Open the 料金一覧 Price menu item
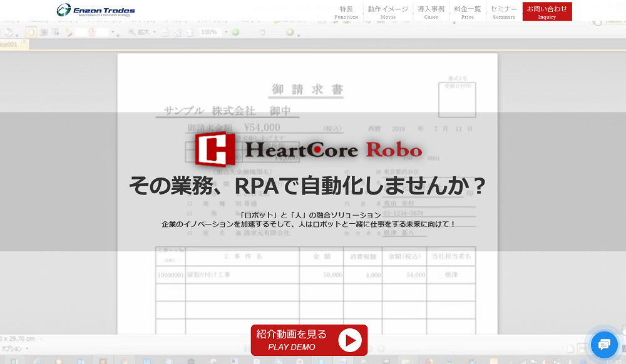This screenshot has height=364, width=626. [467, 12]
